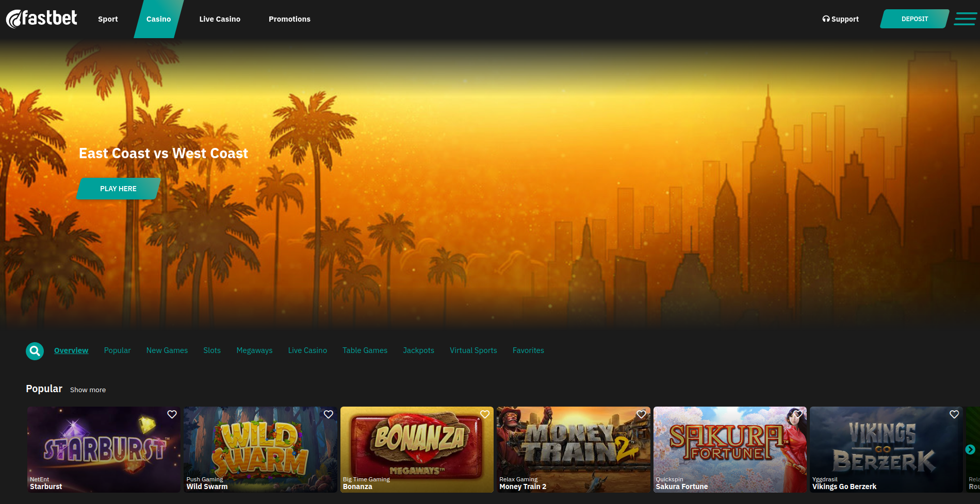Viewport: 980px width, 504px height.
Task: Show the Slots category
Action: [212, 350]
